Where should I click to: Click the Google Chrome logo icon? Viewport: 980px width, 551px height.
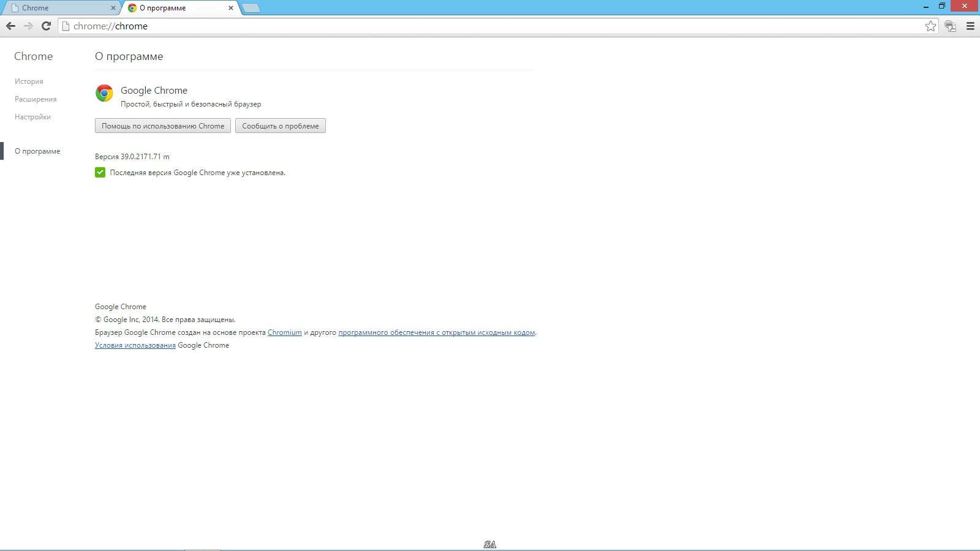pos(104,93)
